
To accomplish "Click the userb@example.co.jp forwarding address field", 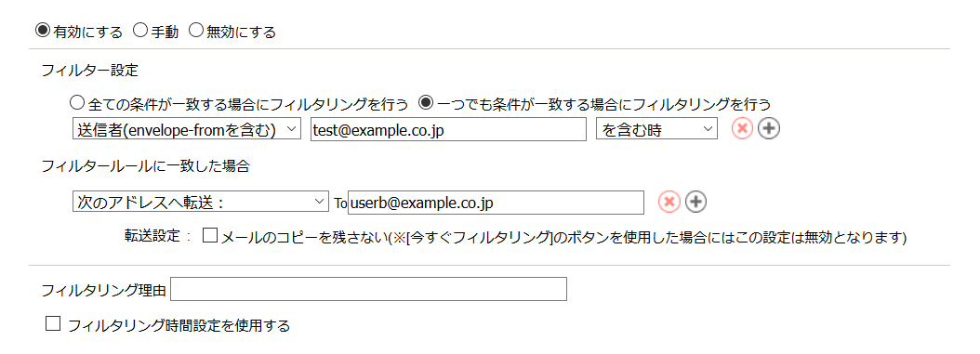I will coord(496,203).
